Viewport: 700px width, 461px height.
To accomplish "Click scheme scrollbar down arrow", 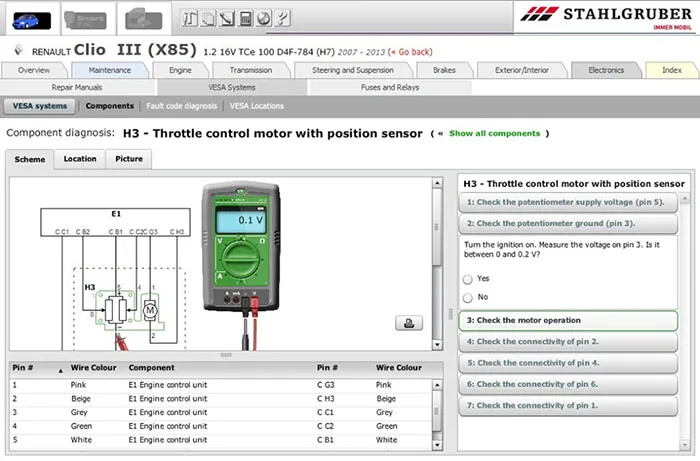I will 437,345.
